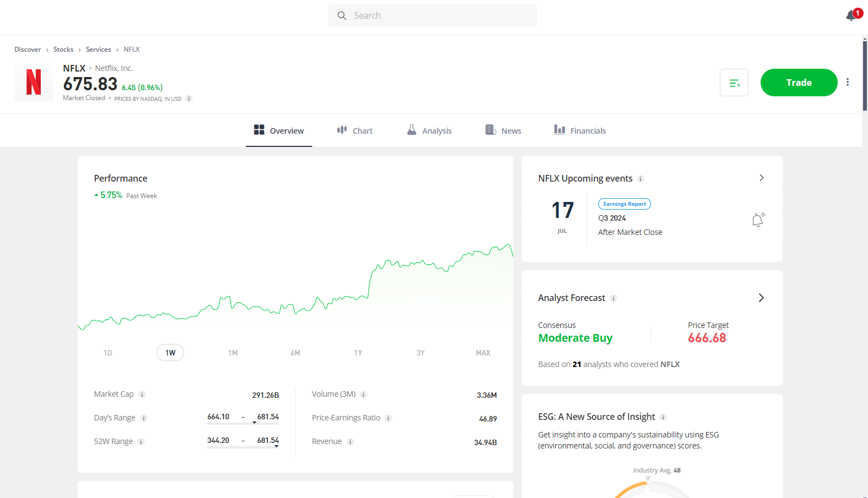Select the 1W chart timeframe
Image resolution: width=868 pixels, height=498 pixels.
(x=170, y=353)
